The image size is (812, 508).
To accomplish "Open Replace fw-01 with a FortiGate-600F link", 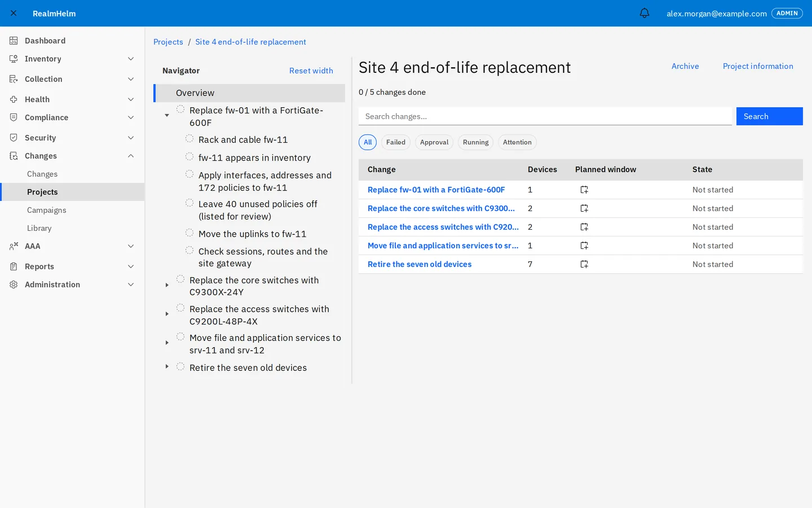I will (436, 190).
